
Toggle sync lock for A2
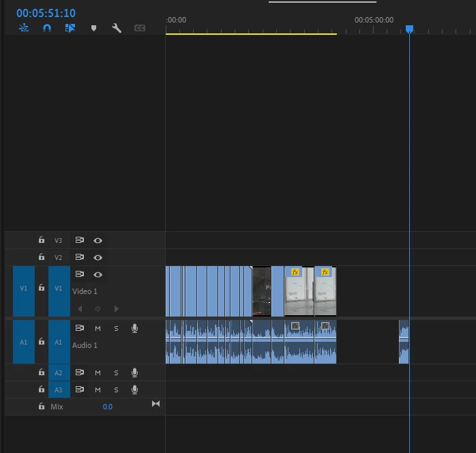click(80, 372)
